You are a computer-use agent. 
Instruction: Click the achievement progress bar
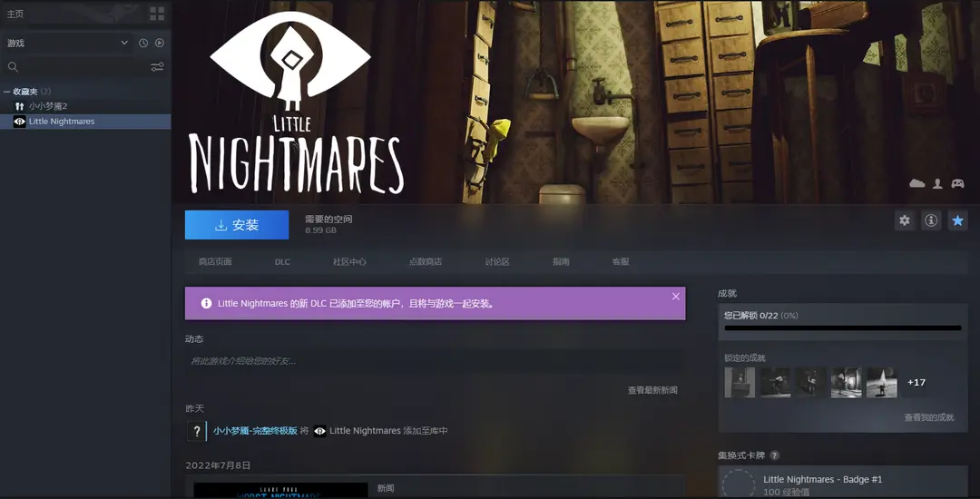[x=842, y=328]
